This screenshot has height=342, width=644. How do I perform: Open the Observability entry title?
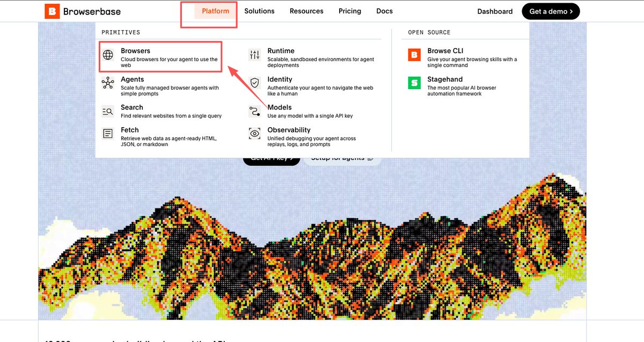(x=289, y=130)
